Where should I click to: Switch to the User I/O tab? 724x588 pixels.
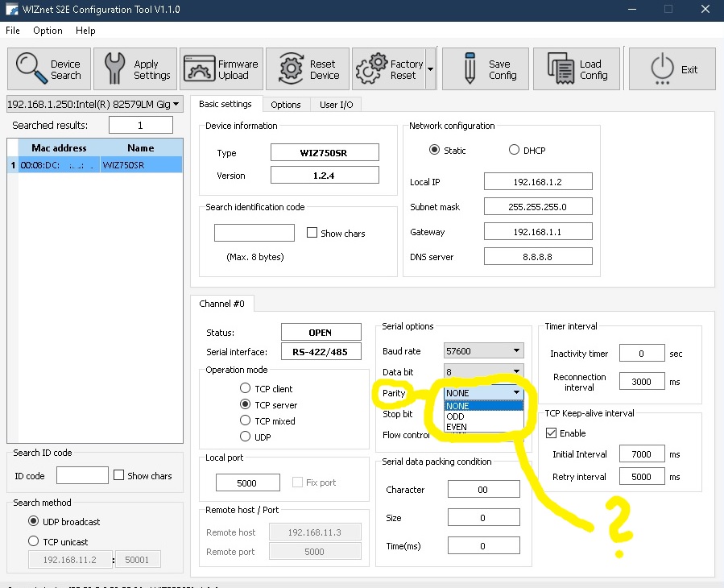pos(336,105)
